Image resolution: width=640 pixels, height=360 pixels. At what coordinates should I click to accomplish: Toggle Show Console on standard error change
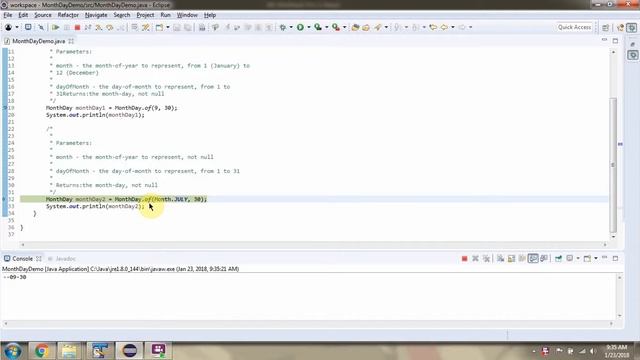point(544,259)
